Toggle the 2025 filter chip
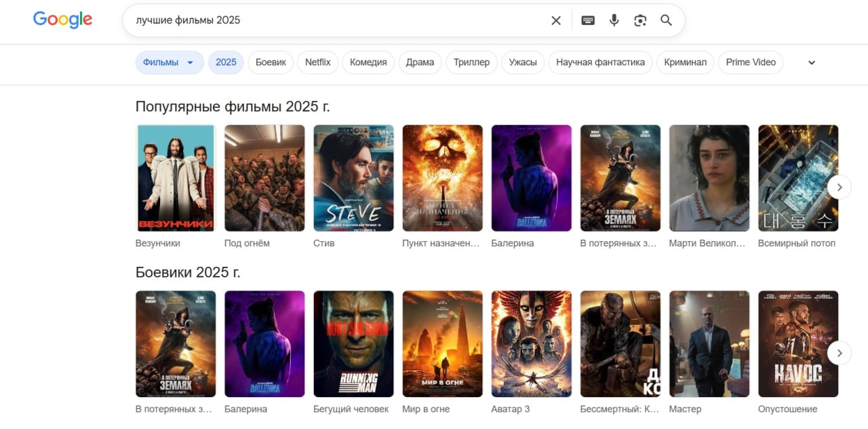The image size is (868, 429). tap(226, 62)
